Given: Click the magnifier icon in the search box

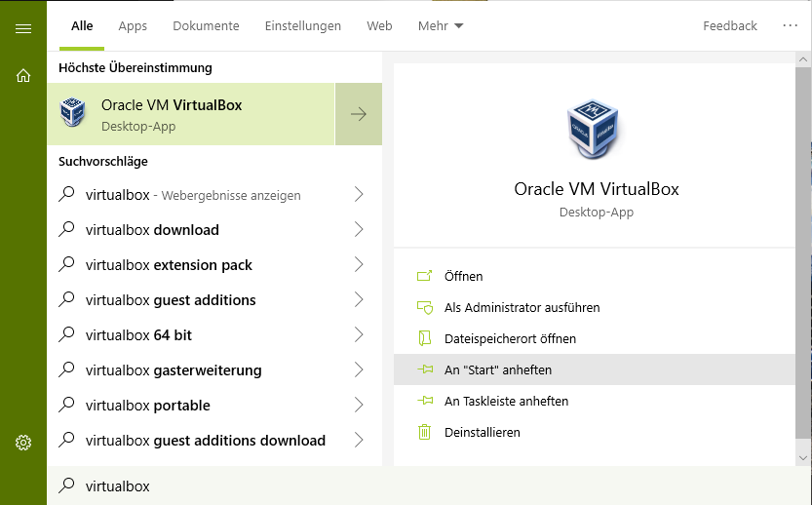Looking at the screenshot, I should click(x=66, y=486).
